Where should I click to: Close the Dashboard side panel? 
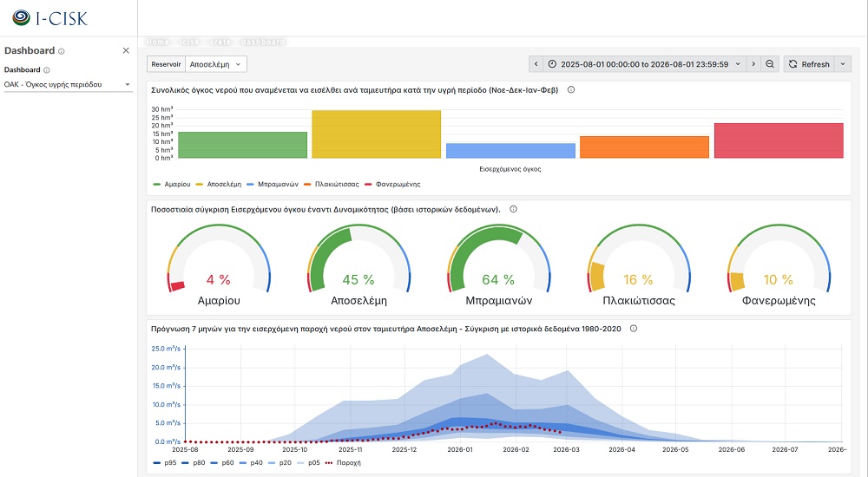click(126, 51)
